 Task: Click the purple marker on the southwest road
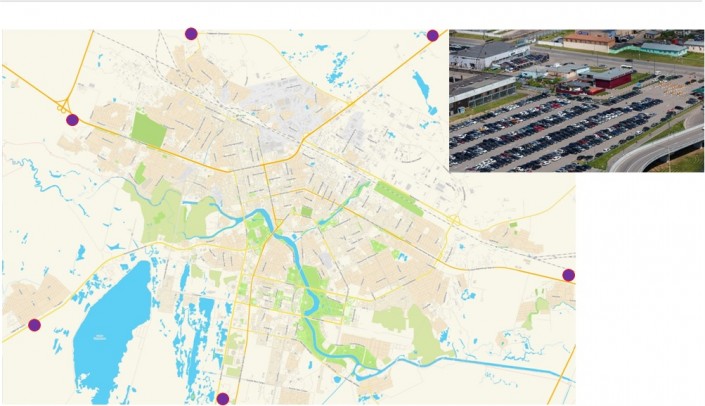click(34, 325)
